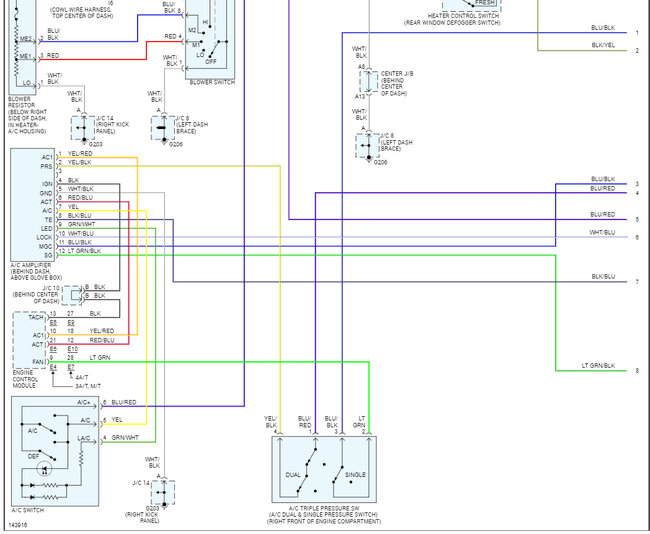Select the LOCK terminal on the A/C amplifier
650x534 pixels.
point(44,238)
